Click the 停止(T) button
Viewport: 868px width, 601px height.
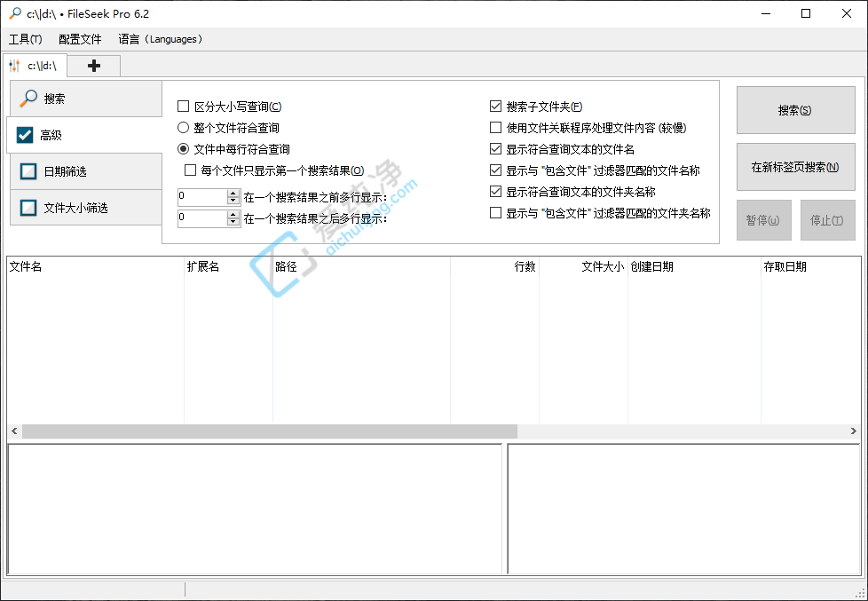pyautogui.click(x=827, y=220)
